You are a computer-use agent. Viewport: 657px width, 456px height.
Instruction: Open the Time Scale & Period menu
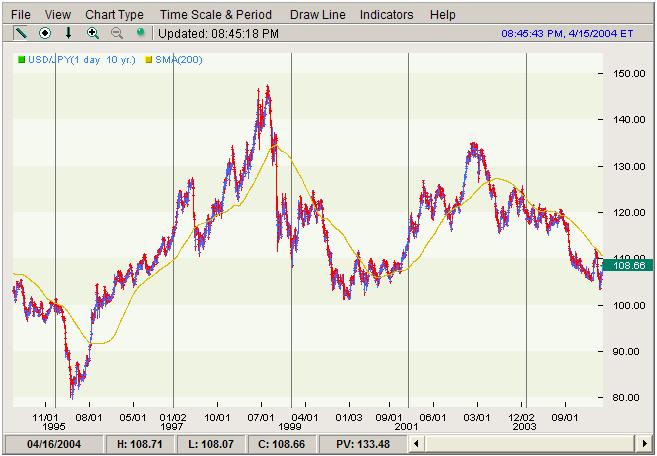click(x=216, y=15)
